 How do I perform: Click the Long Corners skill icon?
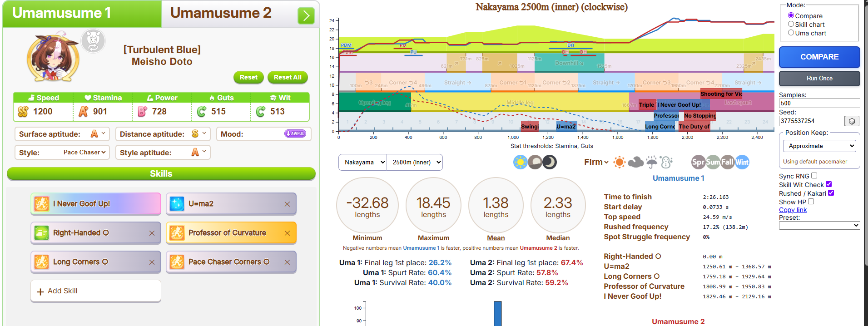click(41, 262)
